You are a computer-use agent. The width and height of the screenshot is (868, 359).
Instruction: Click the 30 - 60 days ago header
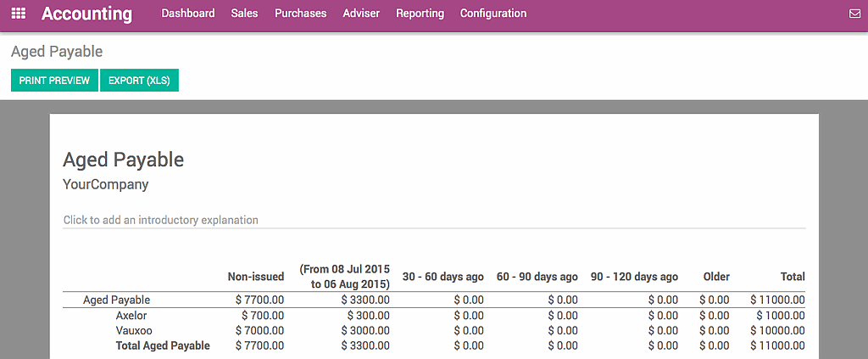(x=442, y=277)
